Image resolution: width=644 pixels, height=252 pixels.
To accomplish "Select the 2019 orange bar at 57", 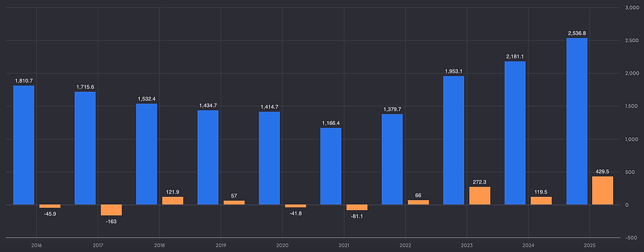I will pos(234,203).
